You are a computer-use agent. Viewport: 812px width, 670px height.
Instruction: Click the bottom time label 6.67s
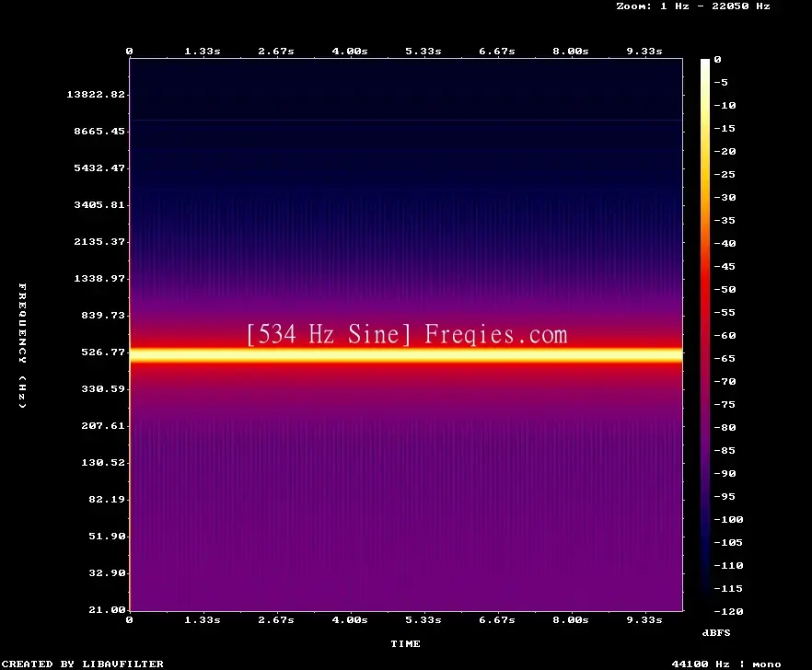pyautogui.click(x=496, y=619)
